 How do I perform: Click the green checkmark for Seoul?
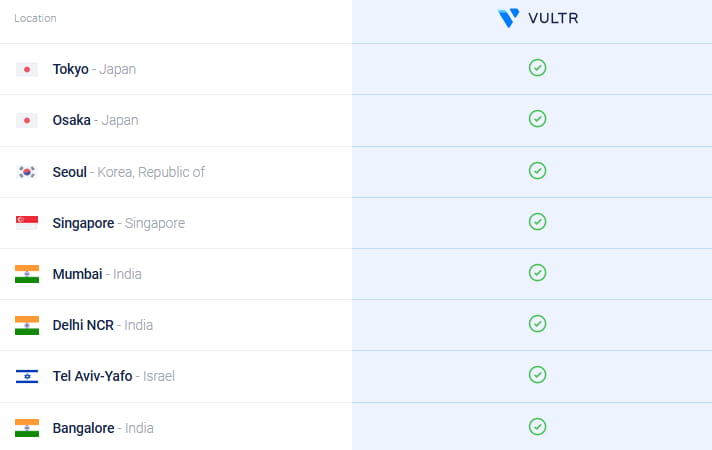pyautogui.click(x=537, y=170)
